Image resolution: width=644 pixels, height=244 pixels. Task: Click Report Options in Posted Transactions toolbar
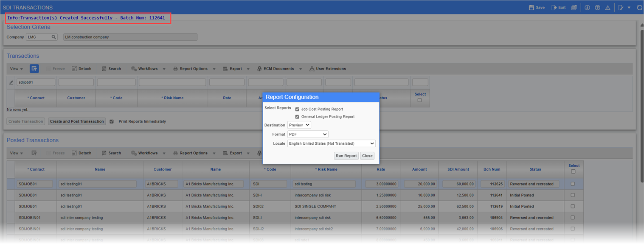click(190, 153)
